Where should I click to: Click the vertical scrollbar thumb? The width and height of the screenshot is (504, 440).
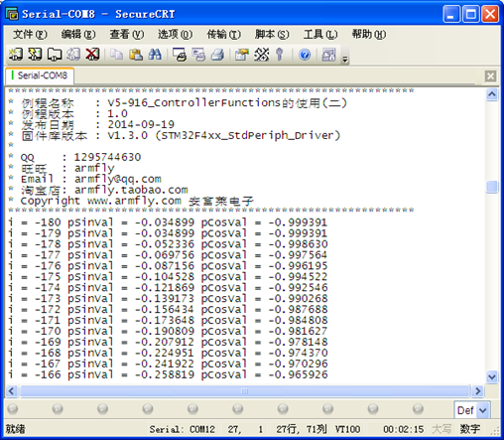pyautogui.click(x=492, y=187)
